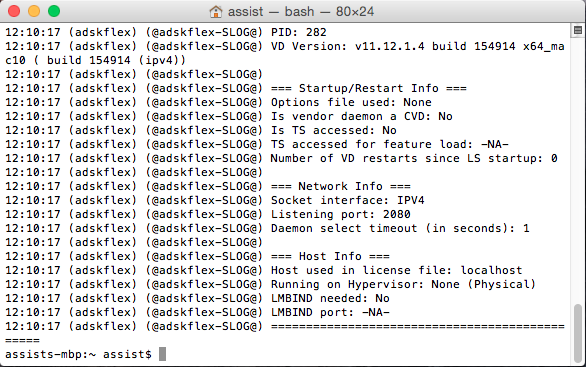Click 'Options file used: None' line
Screen dimensions: 586x367
(x=351, y=102)
